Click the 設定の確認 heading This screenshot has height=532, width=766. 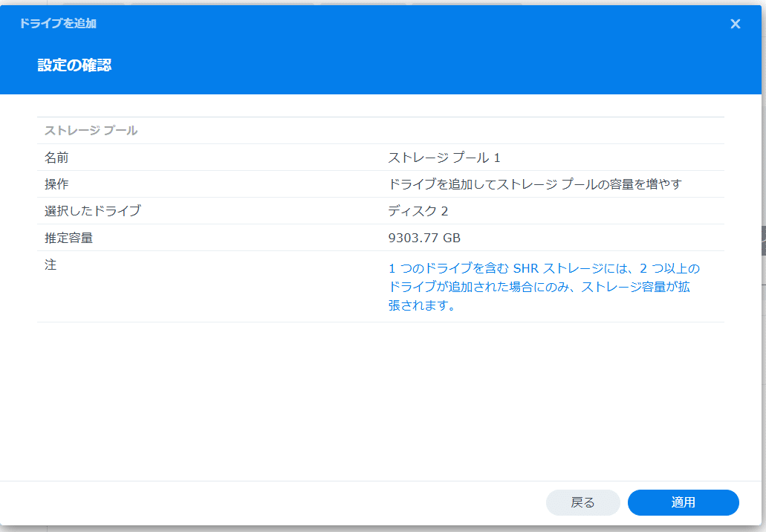click(x=74, y=65)
